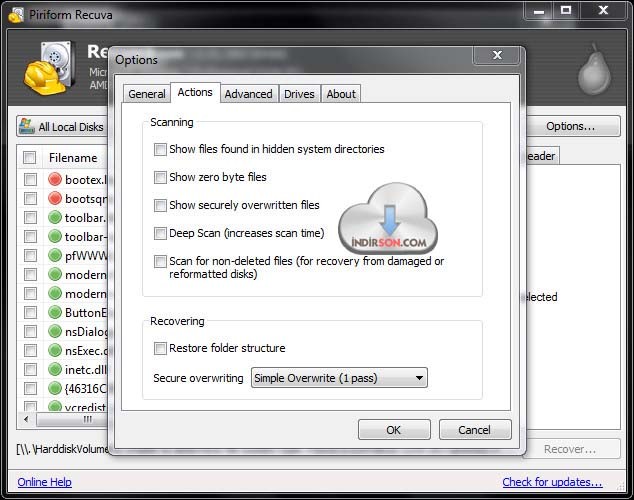Image resolution: width=634 pixels, height=500 pixels.
Task: Click the Piriform pear logo
Action: (594, 69)
